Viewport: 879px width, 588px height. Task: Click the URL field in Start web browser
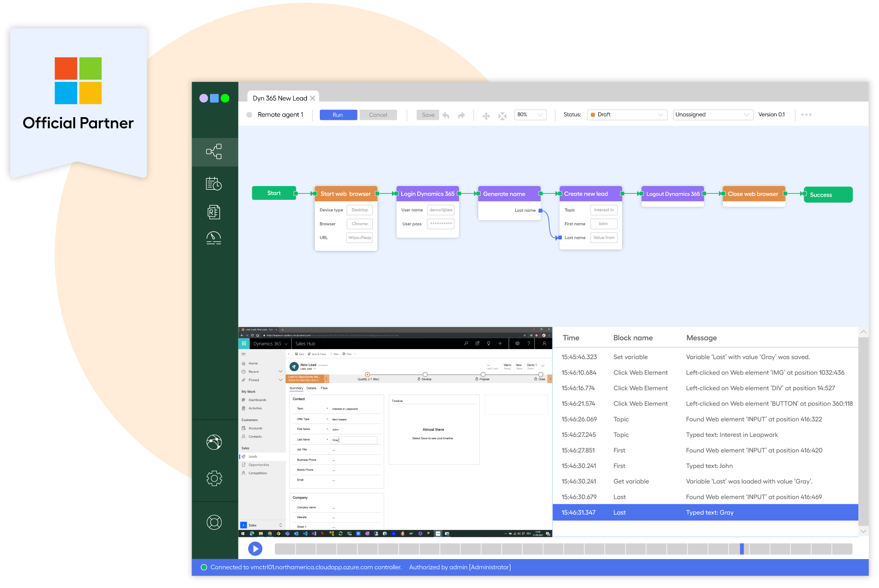pyautogui.click(x=359, y=237)
